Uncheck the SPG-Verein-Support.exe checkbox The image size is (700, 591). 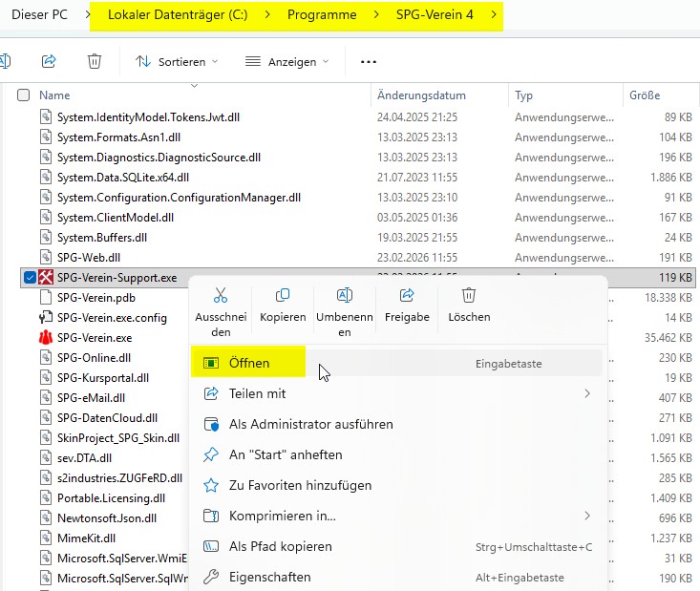tap(28, 277)
